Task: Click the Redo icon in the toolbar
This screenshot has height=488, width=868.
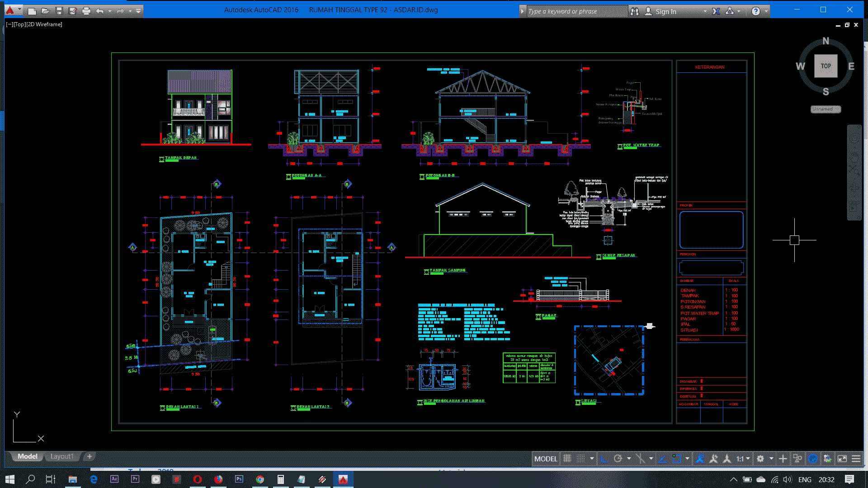Action: pos(122,10)
